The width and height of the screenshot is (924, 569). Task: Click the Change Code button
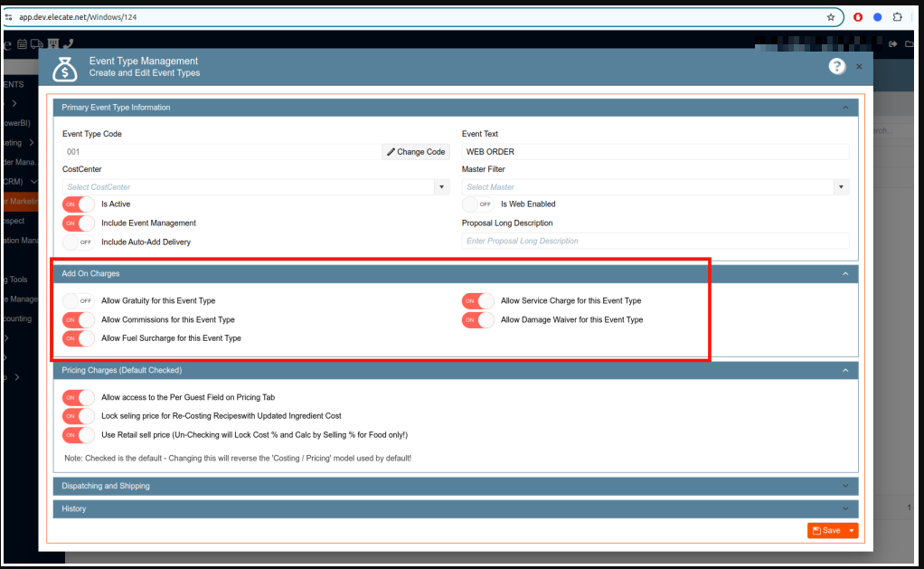click(416, 152)
